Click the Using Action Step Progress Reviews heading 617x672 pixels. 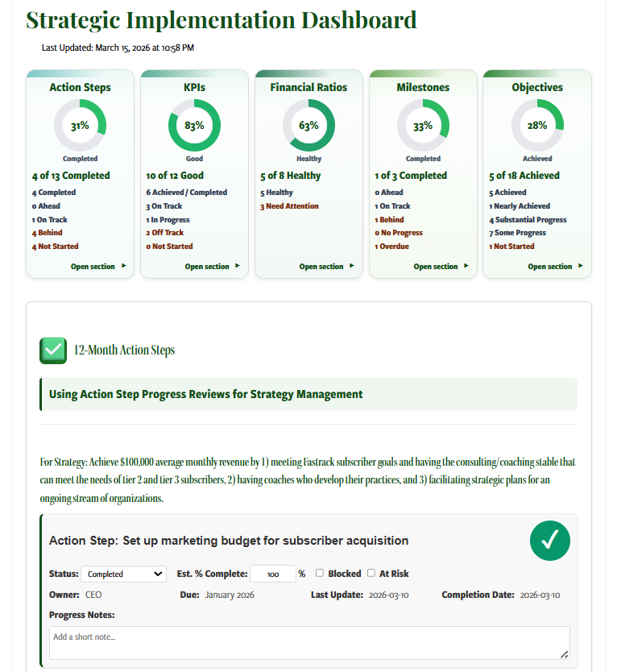pos(205,394)
